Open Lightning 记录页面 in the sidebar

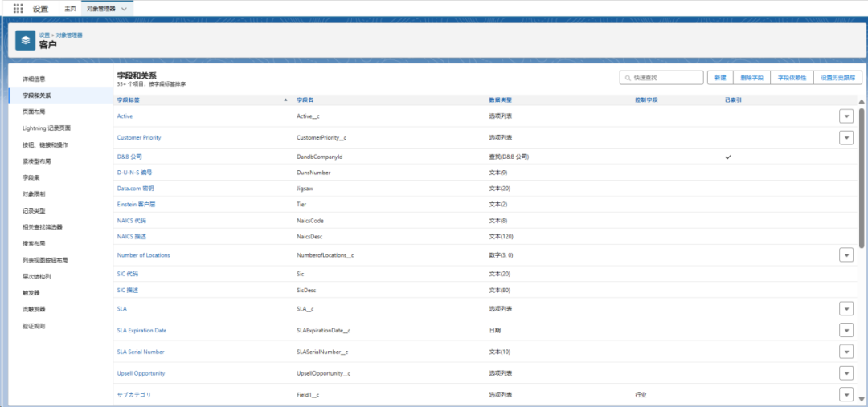pos(47,128)
